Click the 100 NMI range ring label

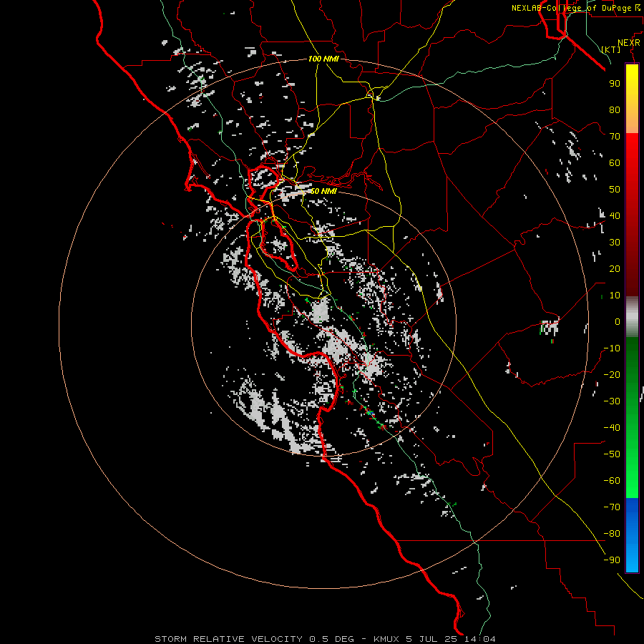pos(323,59)
